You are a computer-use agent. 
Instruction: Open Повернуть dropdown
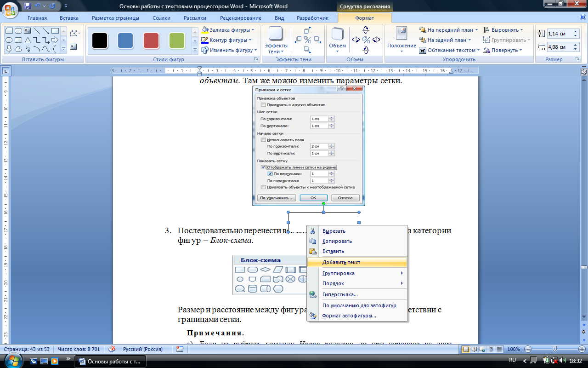[x=503, y=50]
